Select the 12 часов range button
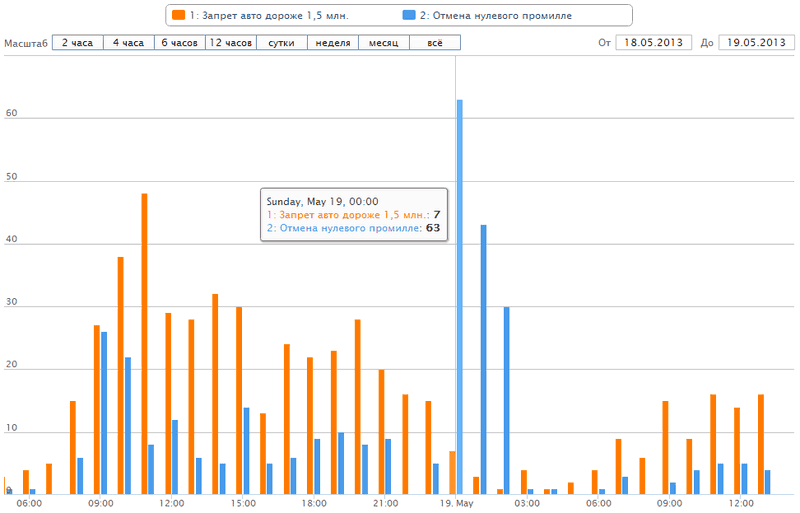Screen dimensions: 800x513 coord(231,42)
